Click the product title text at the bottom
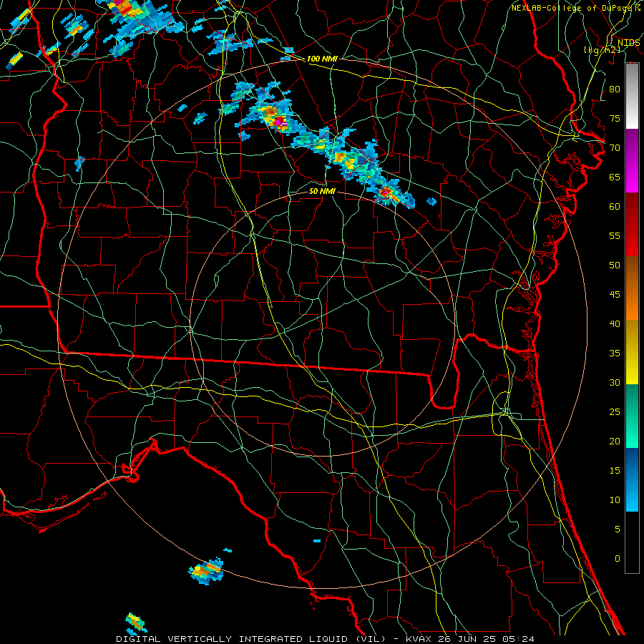Viewport: 644px width, 644px height. click(325, 639)
